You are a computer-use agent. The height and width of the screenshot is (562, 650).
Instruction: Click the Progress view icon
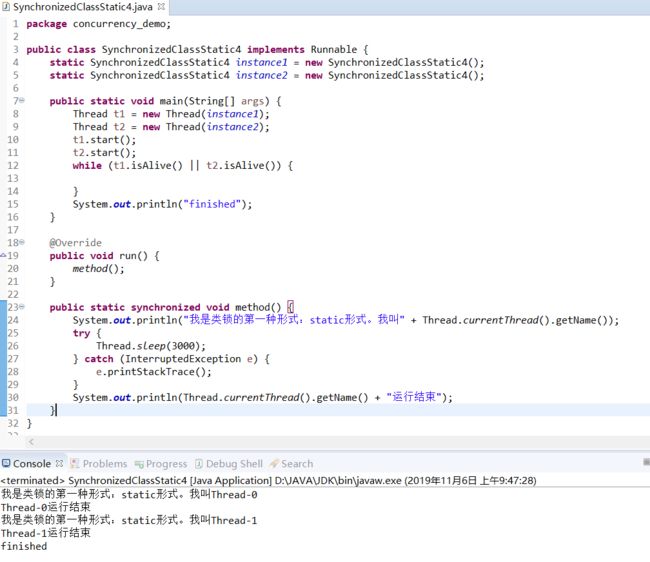coord(139,464)
